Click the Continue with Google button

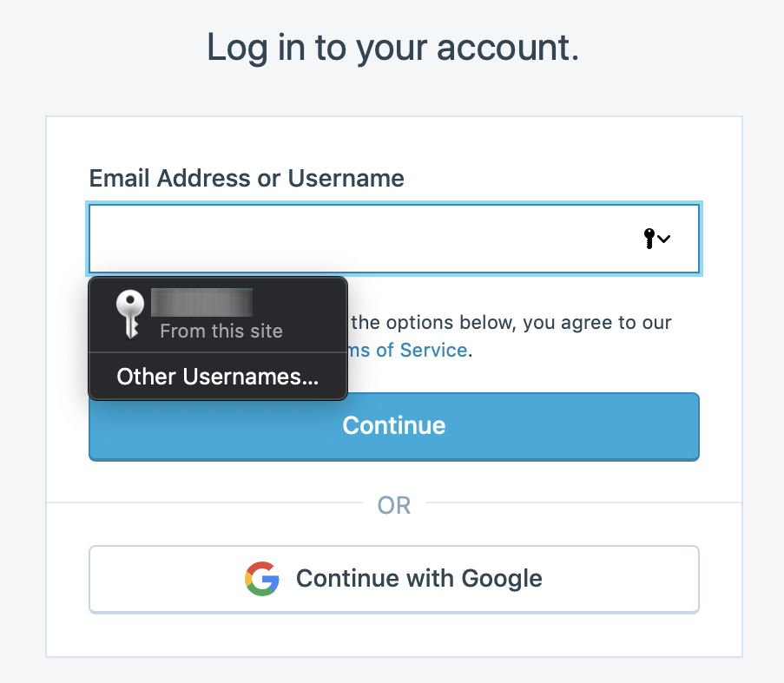pyautogui.click(x=393, y=579)
